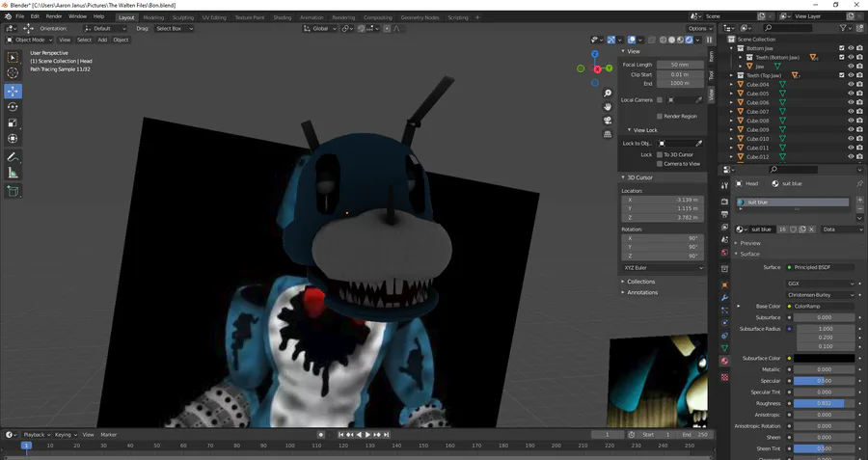The image size is (868, 460).
Task: Enable the Render Region checkbox
Action: (660, 117)
